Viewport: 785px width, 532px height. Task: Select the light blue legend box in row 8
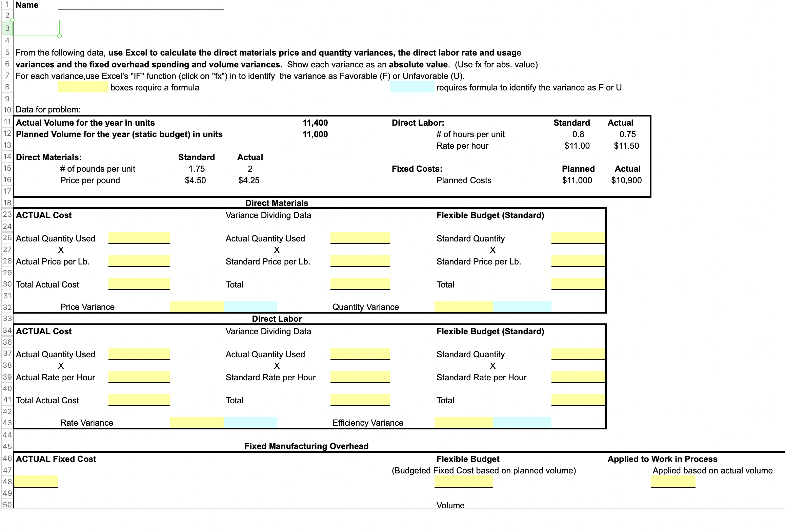412,87
